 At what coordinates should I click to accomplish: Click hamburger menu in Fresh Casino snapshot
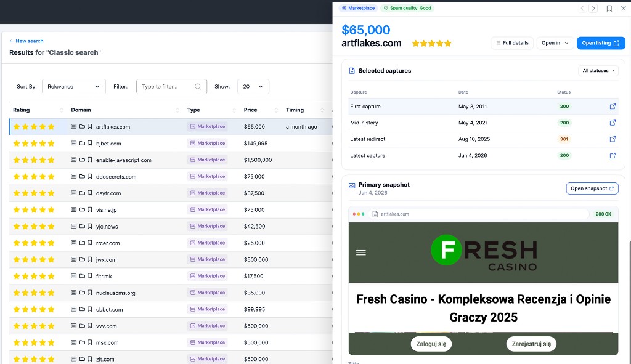click(x=361, y=253)
